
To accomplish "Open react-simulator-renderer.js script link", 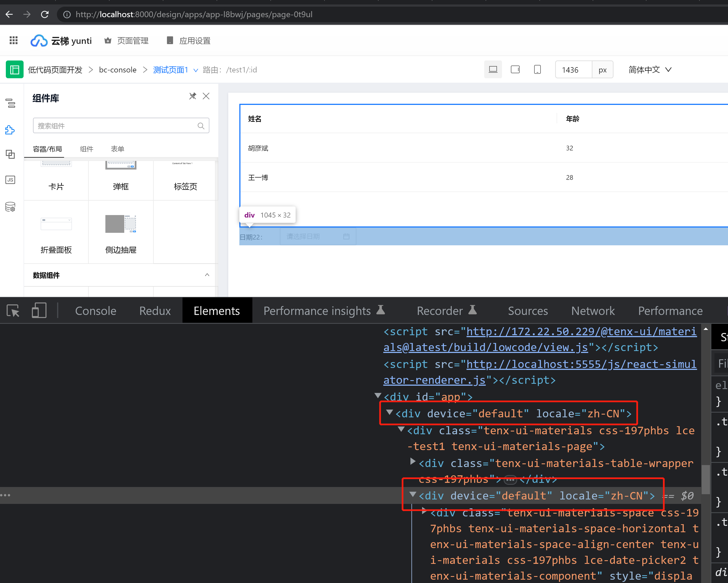I will pyautogui.click(x=540, y=372).
